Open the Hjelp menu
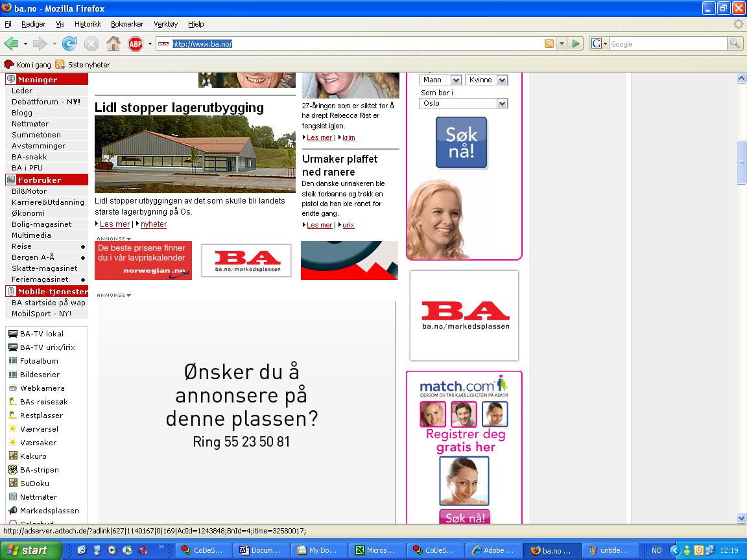The image size is (747, 560). click(x=196, y=24)
